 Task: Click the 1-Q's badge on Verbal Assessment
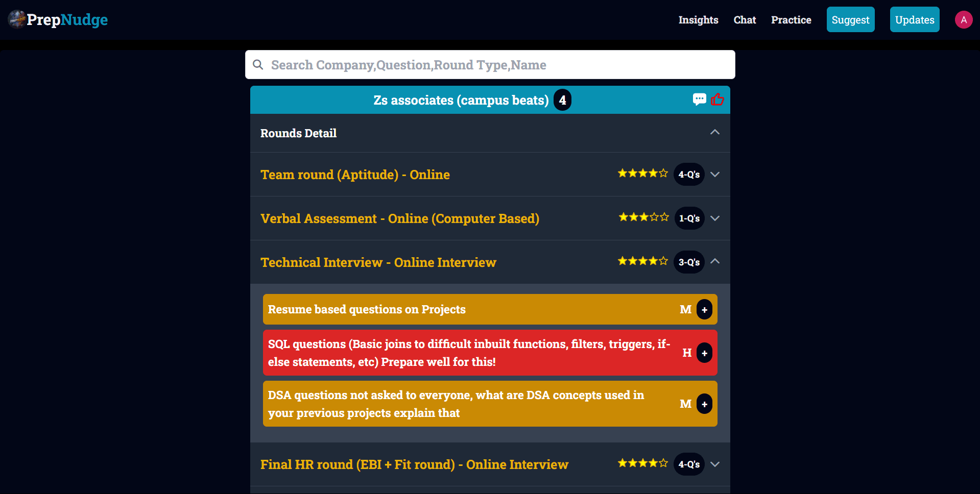[x=689, y=218]
